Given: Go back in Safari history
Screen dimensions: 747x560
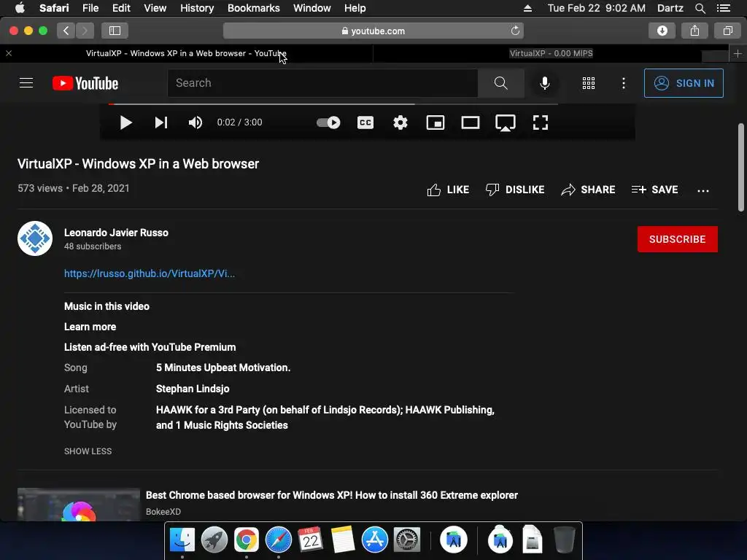Looking at the screenshot, I should tap(66, 31).
